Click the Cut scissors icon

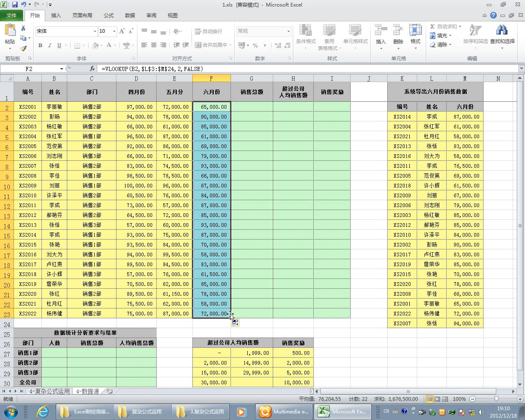point(23,28)
